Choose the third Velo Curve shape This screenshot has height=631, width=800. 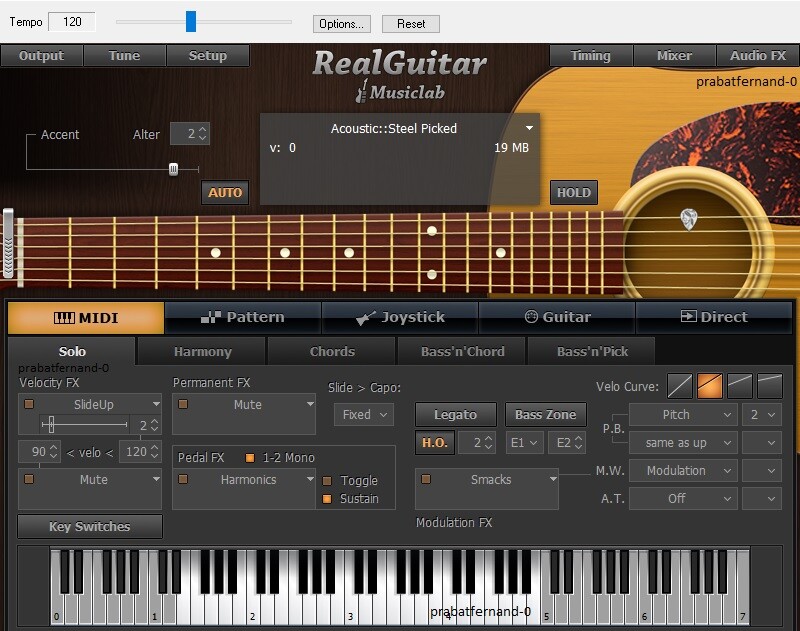[740, 385]
